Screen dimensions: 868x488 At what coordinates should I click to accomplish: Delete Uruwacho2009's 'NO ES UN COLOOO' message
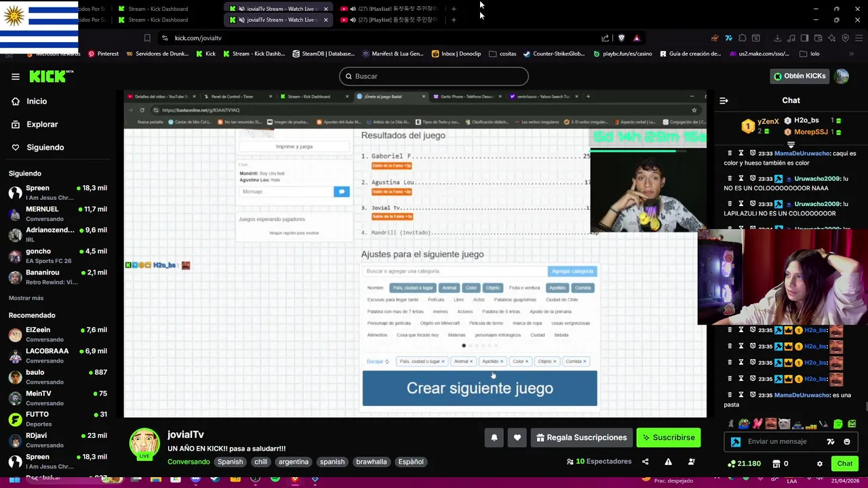pos(730,179)
